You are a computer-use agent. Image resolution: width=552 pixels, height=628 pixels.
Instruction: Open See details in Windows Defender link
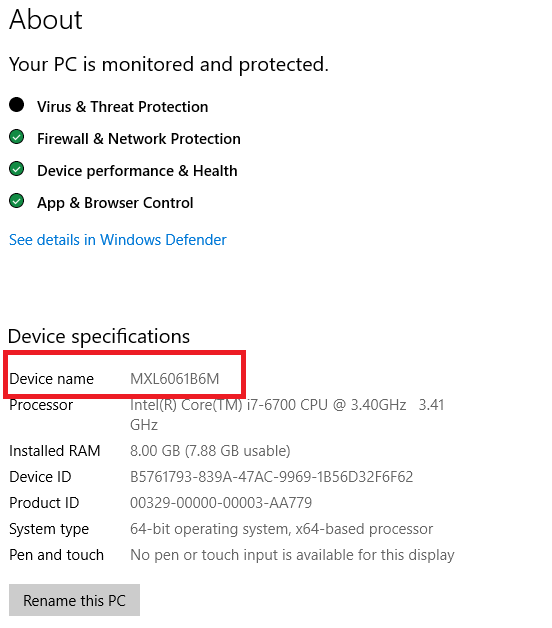tap(117, 240)
